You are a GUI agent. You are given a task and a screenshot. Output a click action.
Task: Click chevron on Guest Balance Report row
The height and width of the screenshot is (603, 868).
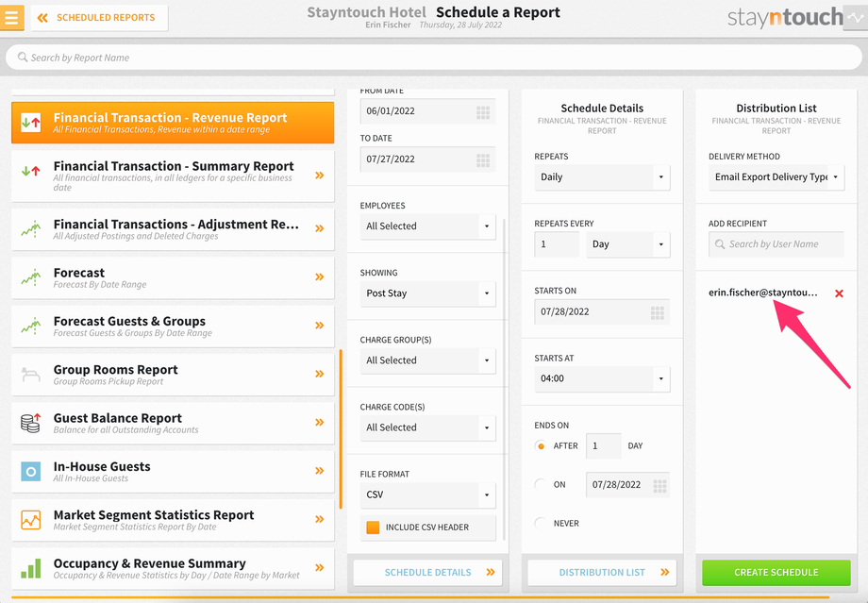tap(320, 422)
